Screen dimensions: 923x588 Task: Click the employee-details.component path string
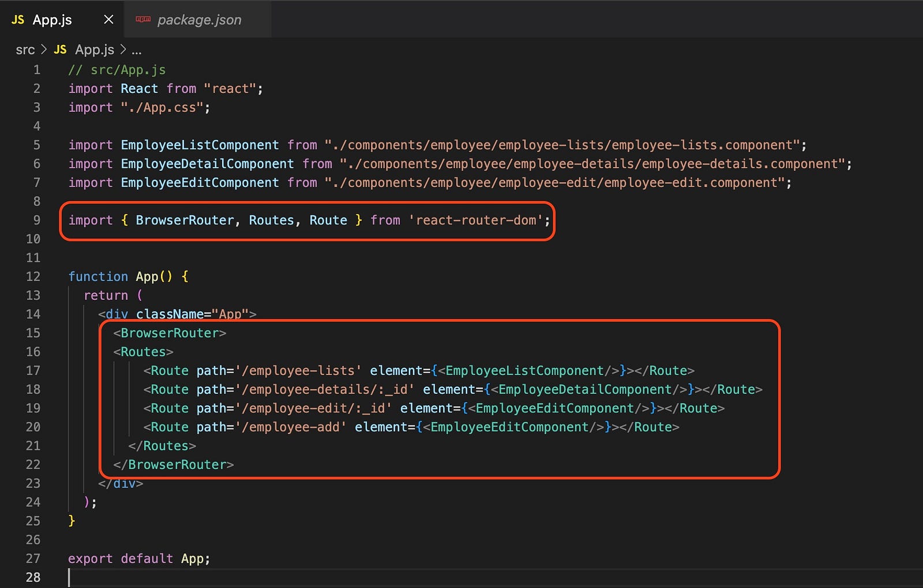(592, 164)
